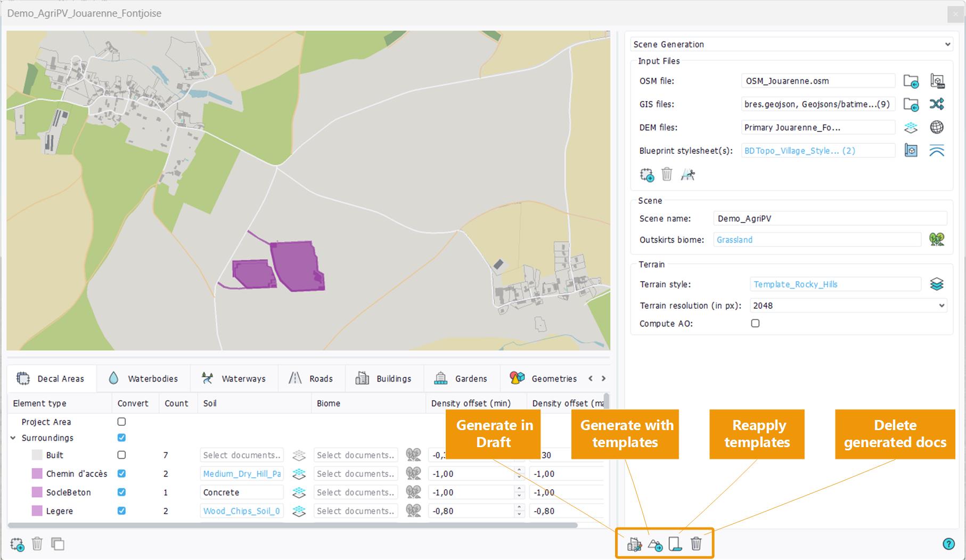This screenshot has height=560, width=966.
Task: Click the Reapply templates icon
Action: [675, 544]
